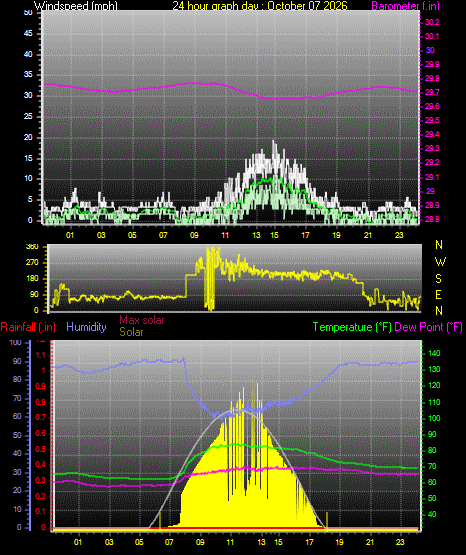This screenshot has width=466, height=555.
Task: Click the "Windspeed (mph)" chart title
Action: pos(76,6)
